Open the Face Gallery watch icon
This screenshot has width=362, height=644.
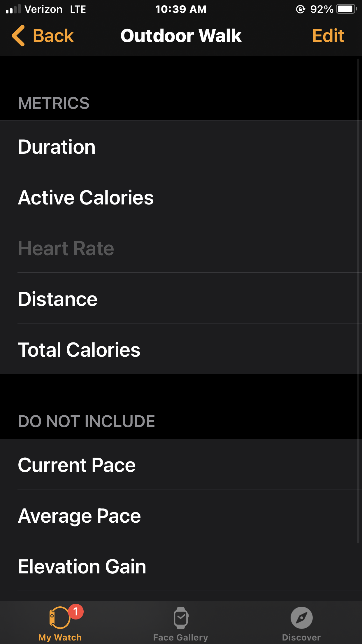(x=181, y=618)
